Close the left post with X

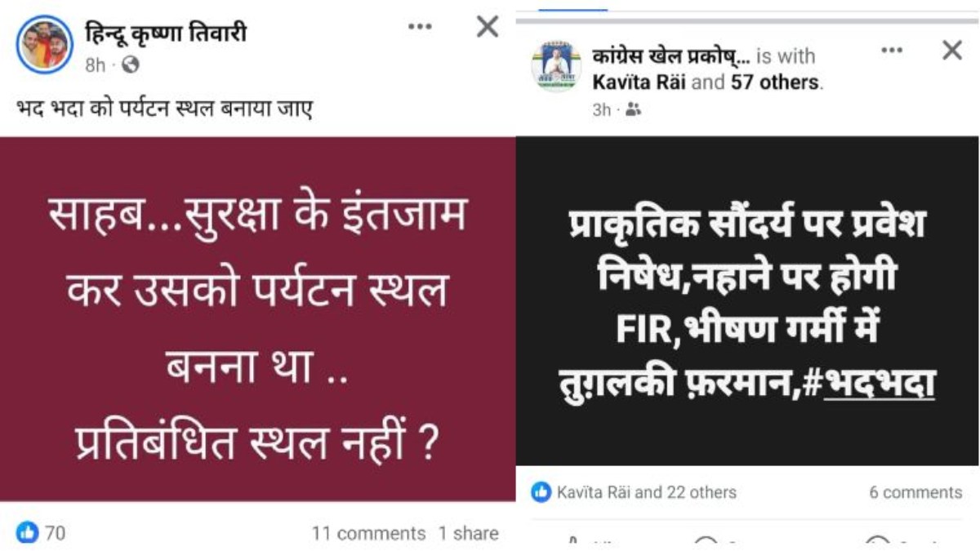(x=488, y=27)
